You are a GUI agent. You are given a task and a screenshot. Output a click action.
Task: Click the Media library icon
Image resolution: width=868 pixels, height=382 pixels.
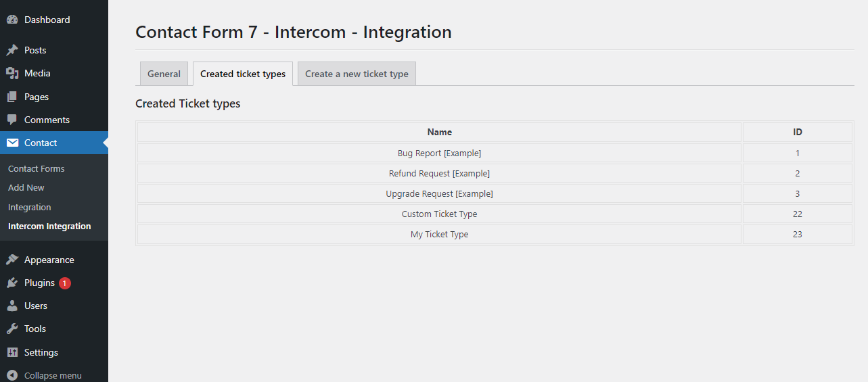click(12, 73)
